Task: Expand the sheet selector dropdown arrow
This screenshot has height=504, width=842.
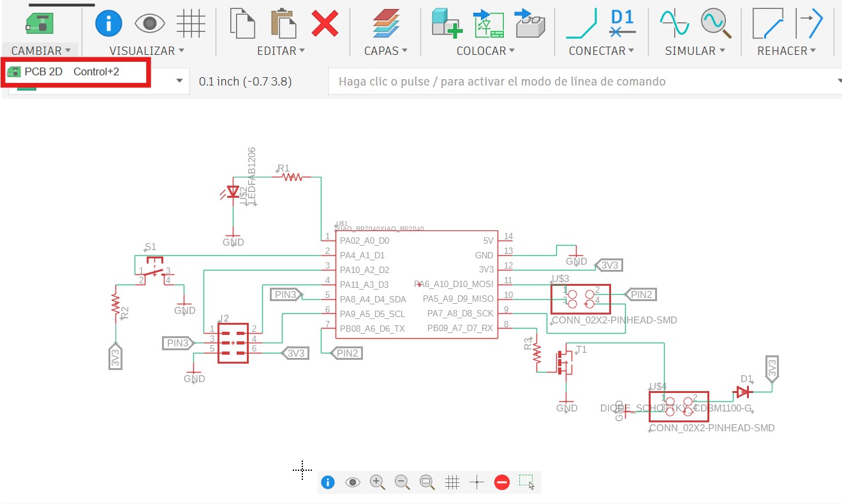Action: tap(179, 81)
